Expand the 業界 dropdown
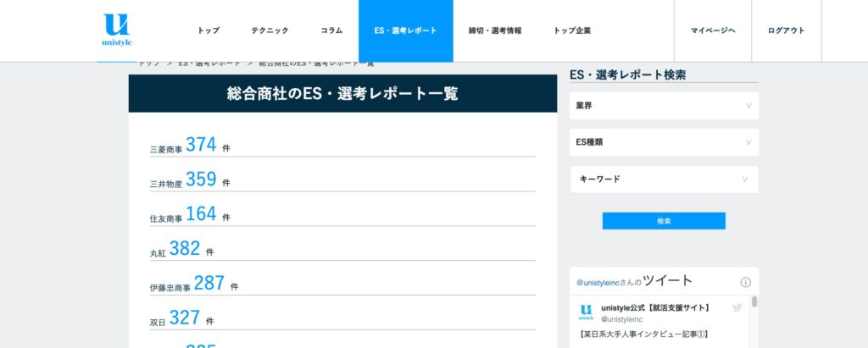868x348 pixels. tap(664, 106)
